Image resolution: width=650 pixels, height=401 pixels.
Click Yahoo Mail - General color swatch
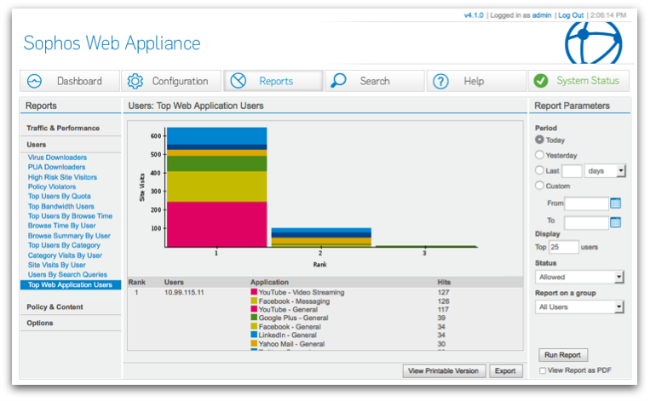(254, 344)
